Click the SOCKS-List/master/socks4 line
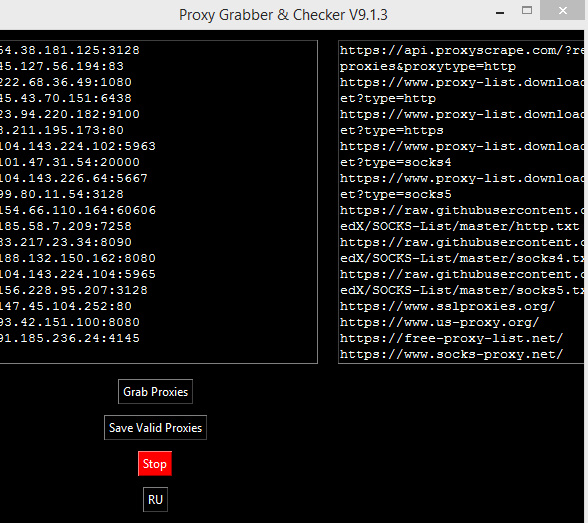 [462, 258]
